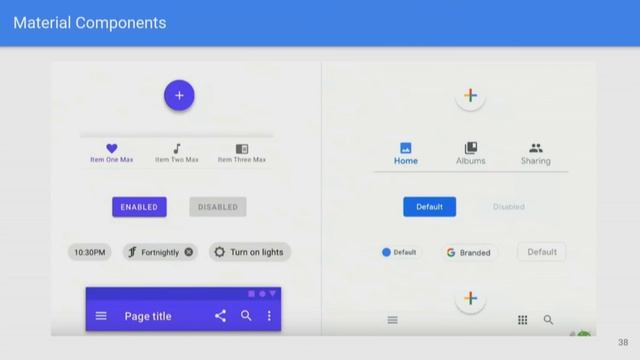This screenshot has width=640, height=360.
Task: Click the search icon in purple app bar
Action: [246, 316]
